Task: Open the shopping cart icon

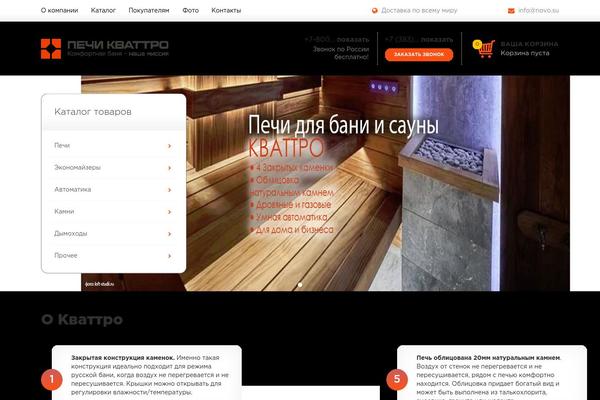Action: [484, 49]
